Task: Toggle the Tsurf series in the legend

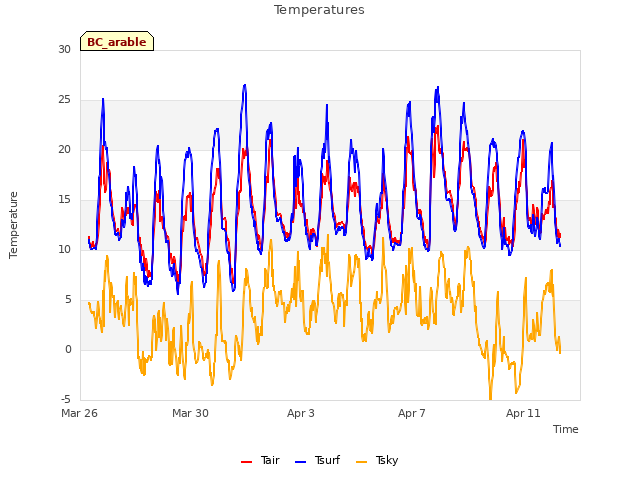Action: 317,460
